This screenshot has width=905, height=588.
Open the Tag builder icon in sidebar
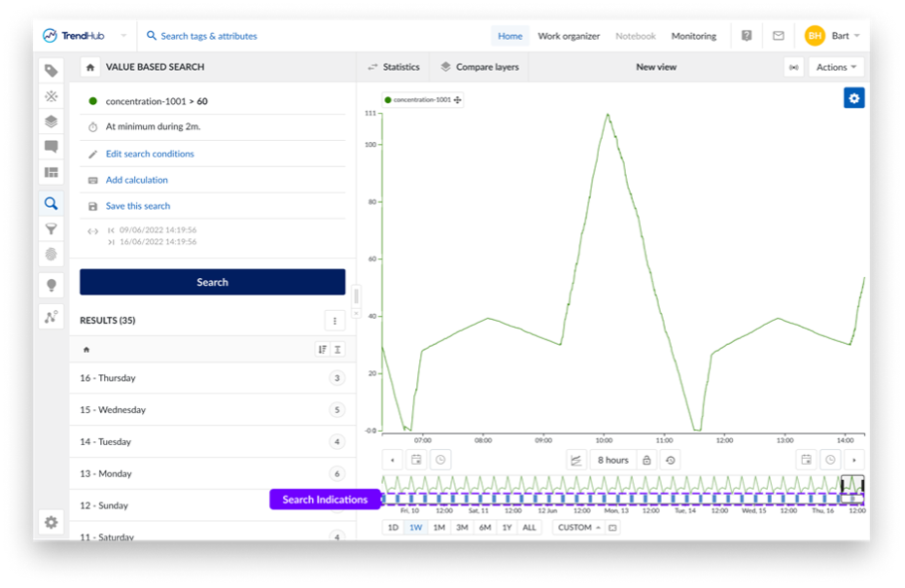(x=52, y=71)
